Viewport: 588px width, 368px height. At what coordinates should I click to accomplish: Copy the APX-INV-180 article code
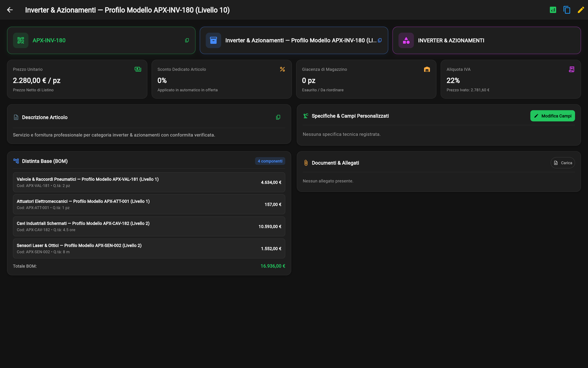click(187, 40)
